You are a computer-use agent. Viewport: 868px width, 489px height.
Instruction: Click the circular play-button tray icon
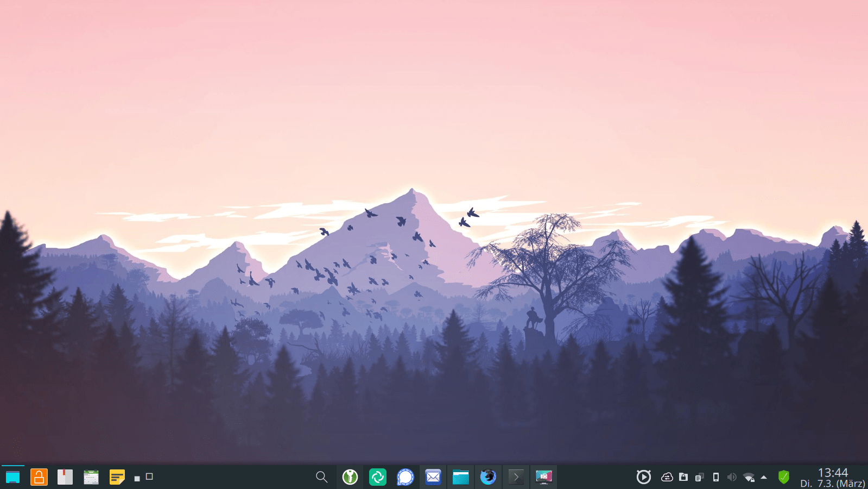(x=644, y=477)
